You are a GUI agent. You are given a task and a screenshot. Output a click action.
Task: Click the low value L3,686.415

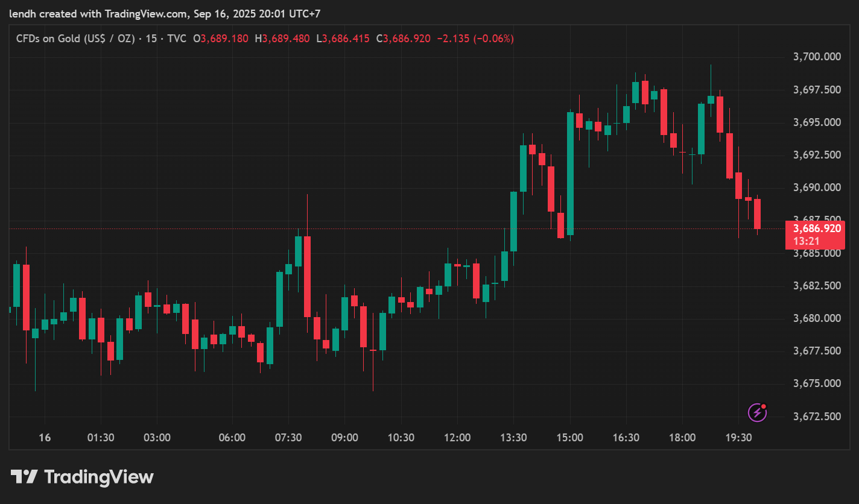click(343, 39)
